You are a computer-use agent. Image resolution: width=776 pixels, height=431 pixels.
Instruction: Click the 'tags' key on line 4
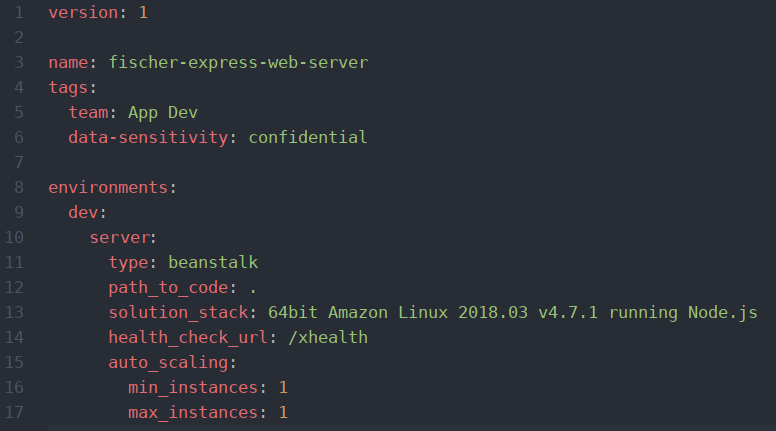coord(68,88)
